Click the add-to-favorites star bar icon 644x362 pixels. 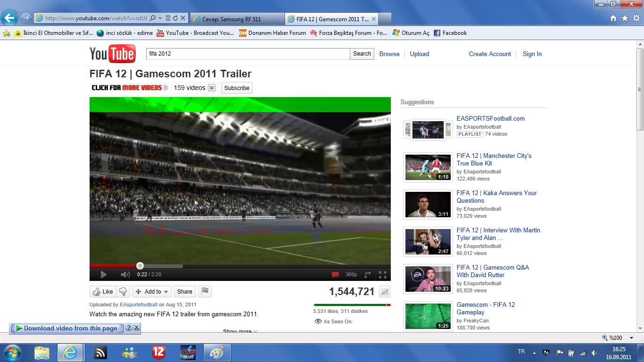(7, 33)
